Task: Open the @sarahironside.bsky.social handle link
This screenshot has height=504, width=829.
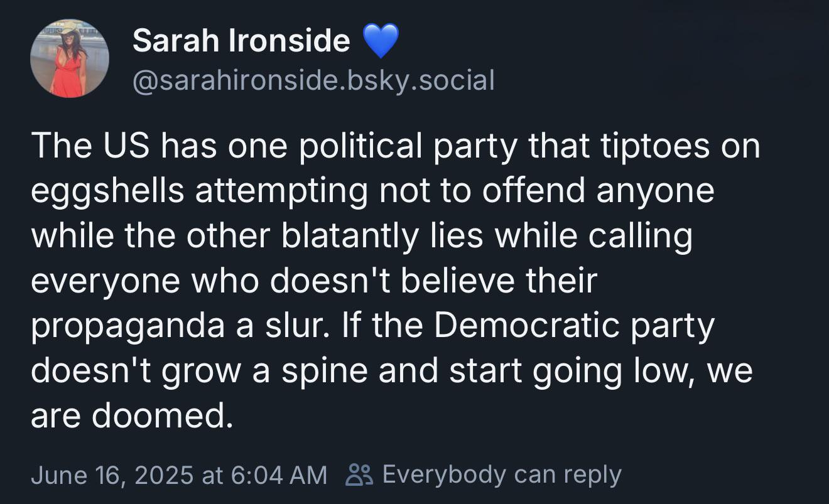Action: (313, 80)
